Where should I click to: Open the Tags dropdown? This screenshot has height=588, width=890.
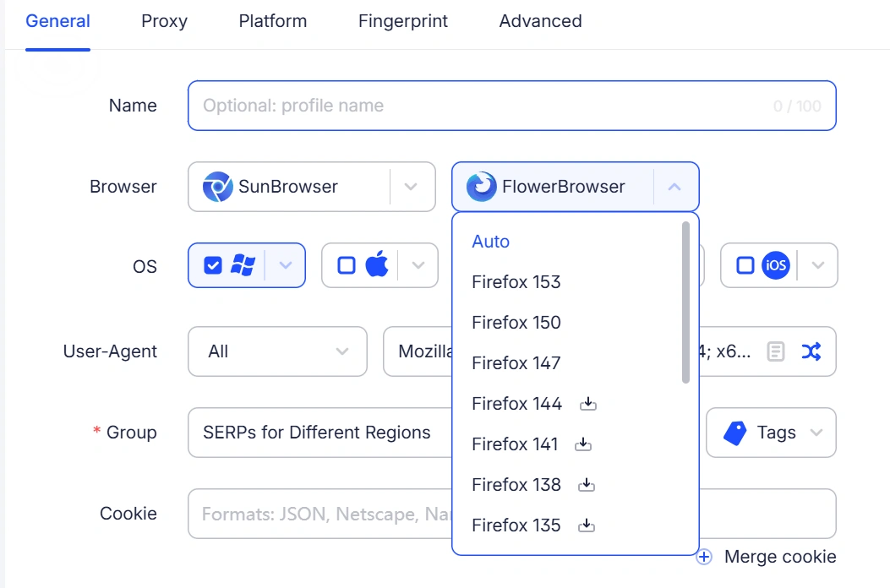[x=771, y=433]
